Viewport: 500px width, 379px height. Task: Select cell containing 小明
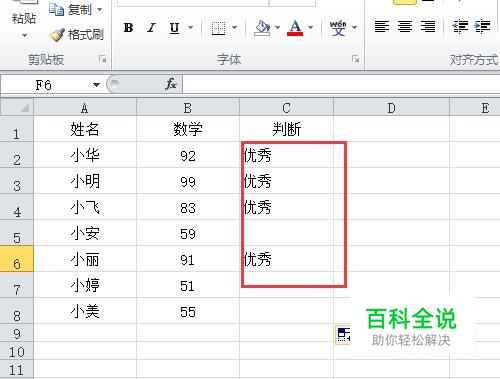click(x=85, y=181)
